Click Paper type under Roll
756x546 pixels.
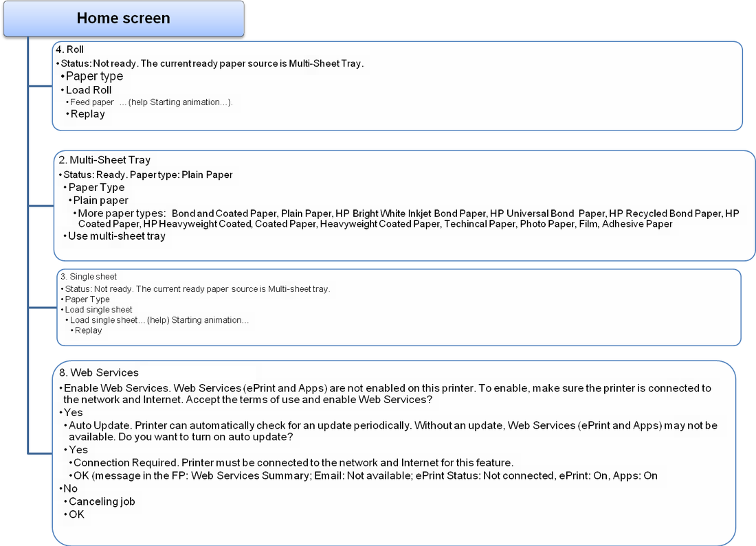click(94, 76)
